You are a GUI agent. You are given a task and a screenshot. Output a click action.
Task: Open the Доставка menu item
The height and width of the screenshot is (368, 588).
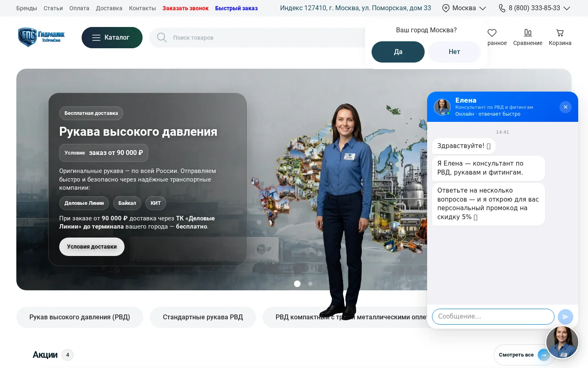tap(109, 8)
